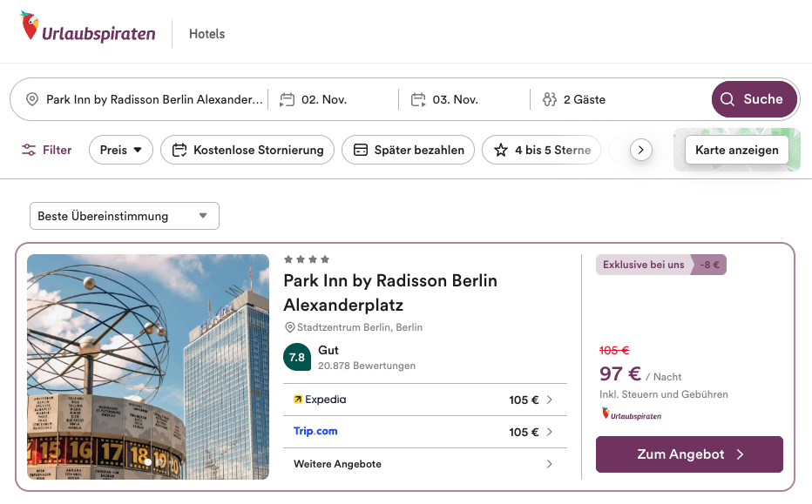The width and height of the screenshot is (812, 504).
Task: Click the 7.8 rating badge
Action: [297, 357]
